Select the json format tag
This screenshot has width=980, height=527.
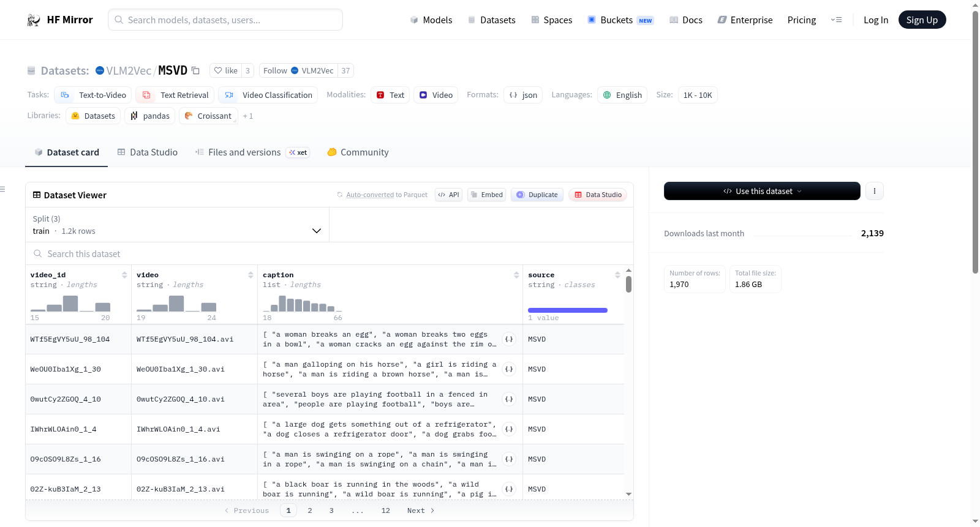523,95
